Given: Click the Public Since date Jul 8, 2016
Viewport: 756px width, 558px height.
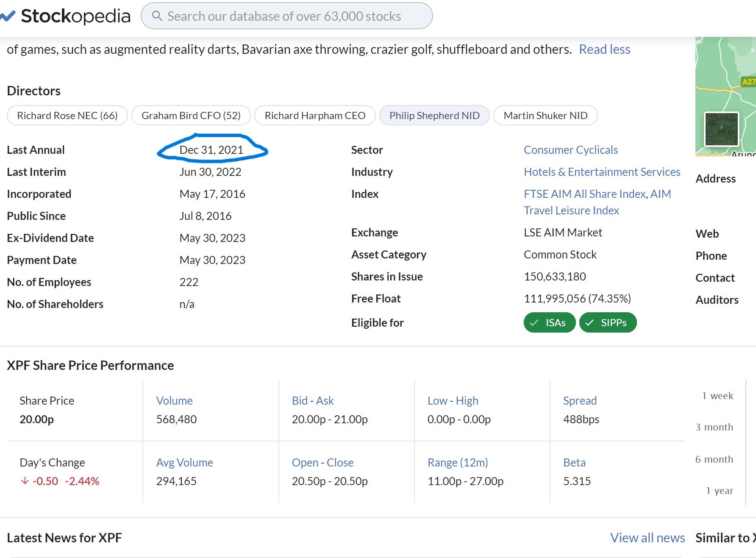Looking at the screenshot, I should pos(206,216).
